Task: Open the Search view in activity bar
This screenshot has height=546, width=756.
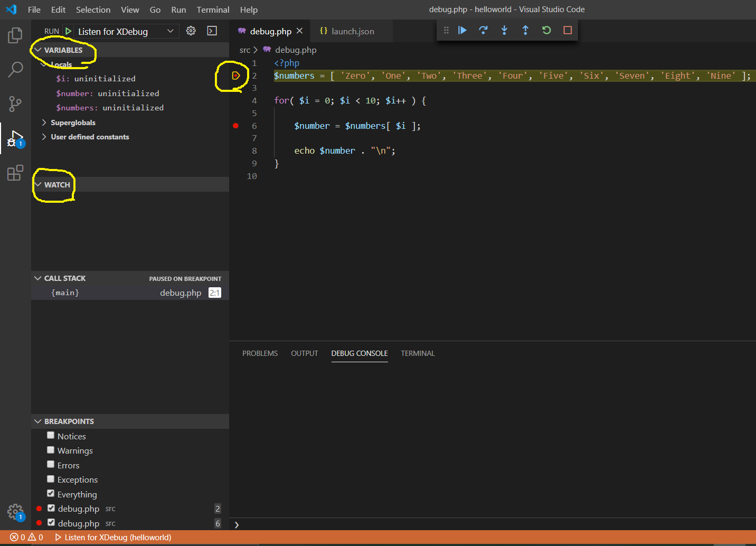Action: click(x=15, y=70)
